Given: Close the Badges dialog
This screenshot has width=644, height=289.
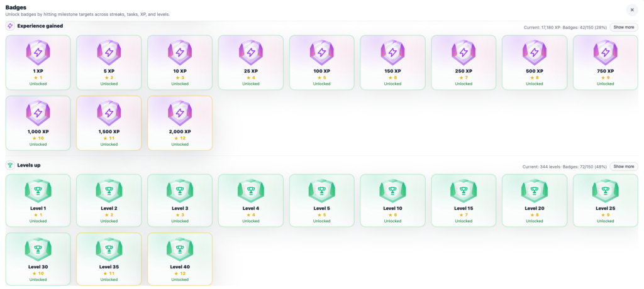Looking at the screenshot, I should (631, 10).
